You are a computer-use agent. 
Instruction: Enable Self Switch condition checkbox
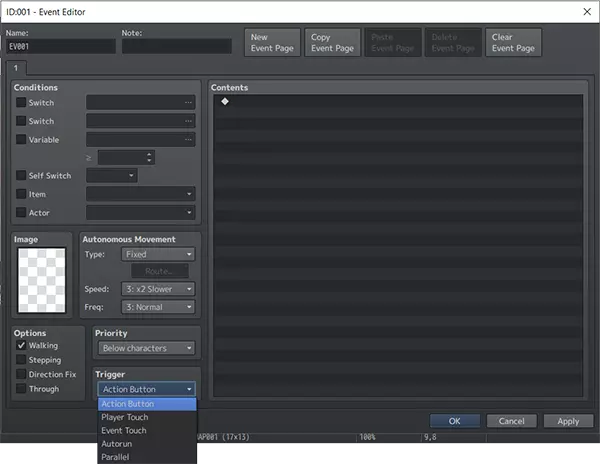pyautogui.click(x=21, y=175)
